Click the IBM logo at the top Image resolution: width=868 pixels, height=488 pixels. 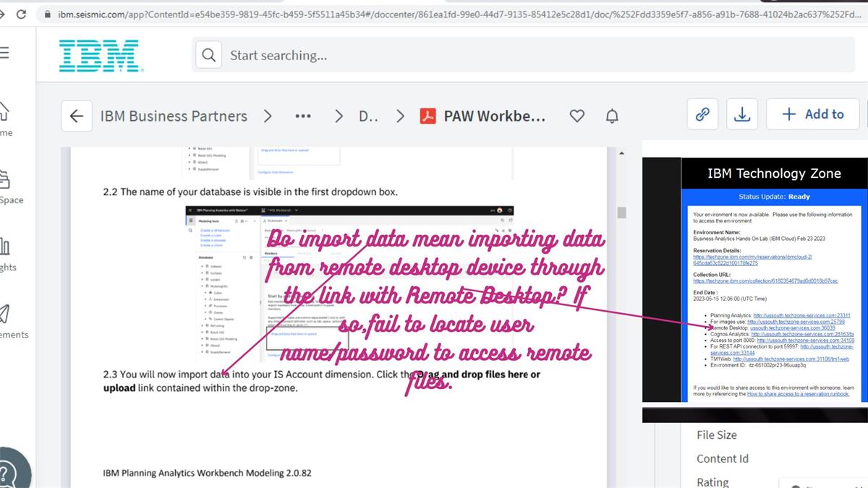[99, 54]
